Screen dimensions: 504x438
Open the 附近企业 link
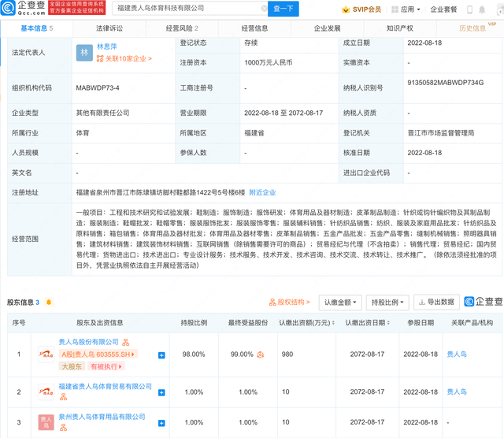pyautogui.click(x=262, y=193)
